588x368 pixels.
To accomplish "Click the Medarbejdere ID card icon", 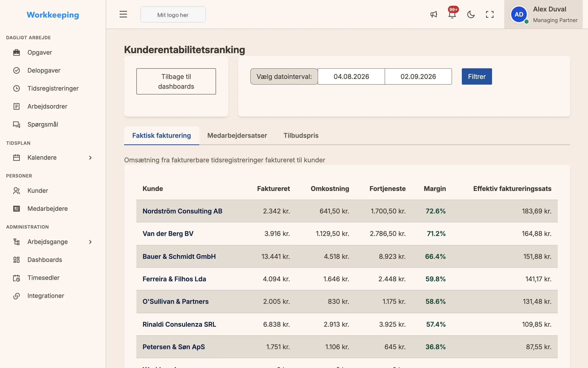I will click(x=16, y=209).
